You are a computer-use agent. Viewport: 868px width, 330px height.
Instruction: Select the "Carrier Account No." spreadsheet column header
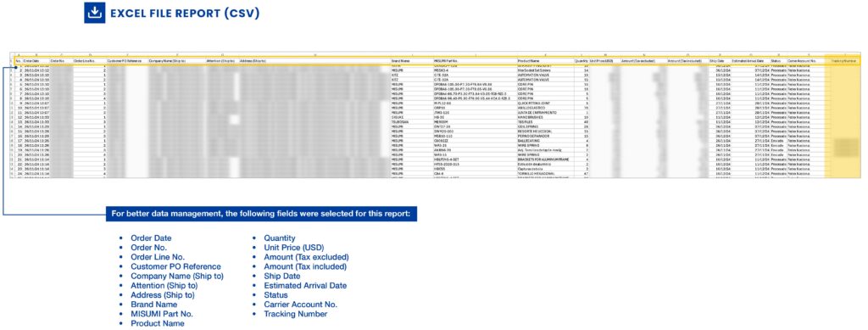[802, 61]
